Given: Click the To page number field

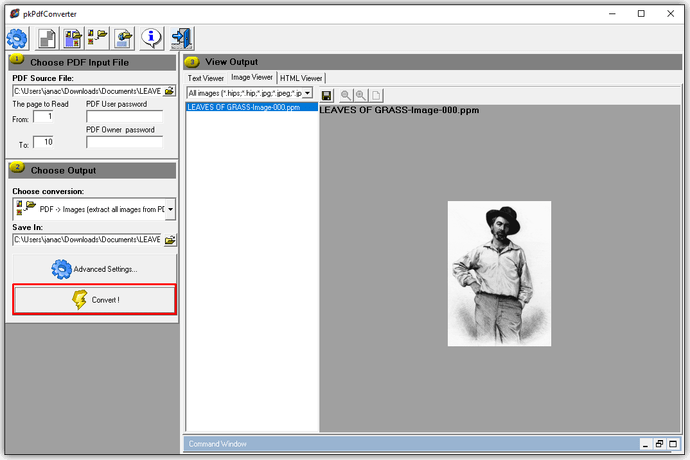Looking at the screenshot, I should (44, 142).
